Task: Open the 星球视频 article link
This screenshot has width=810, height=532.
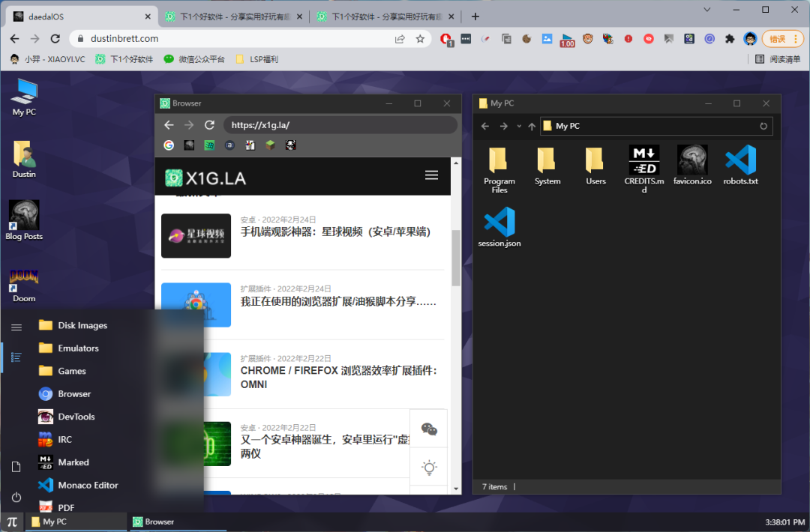Action: [x=335, y=232]
